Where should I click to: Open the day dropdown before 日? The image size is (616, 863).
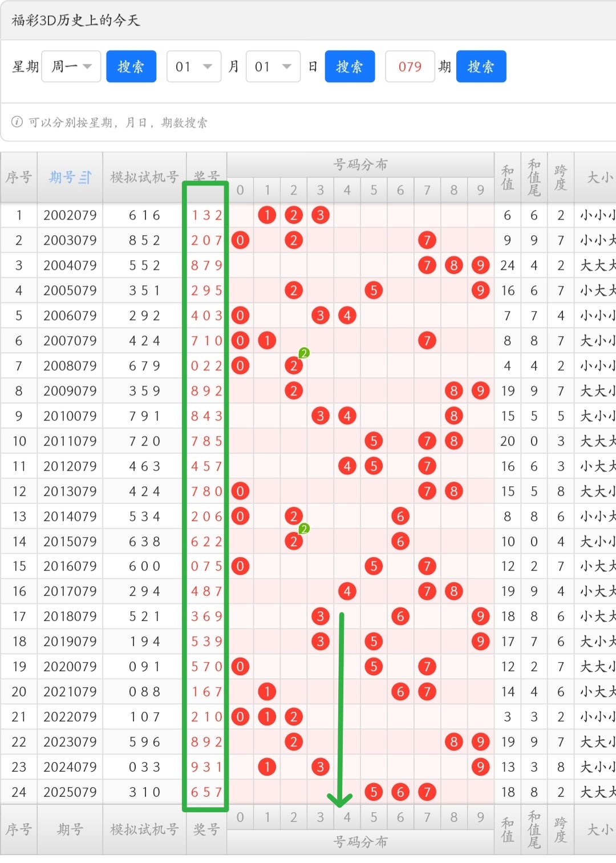point(273,66)
